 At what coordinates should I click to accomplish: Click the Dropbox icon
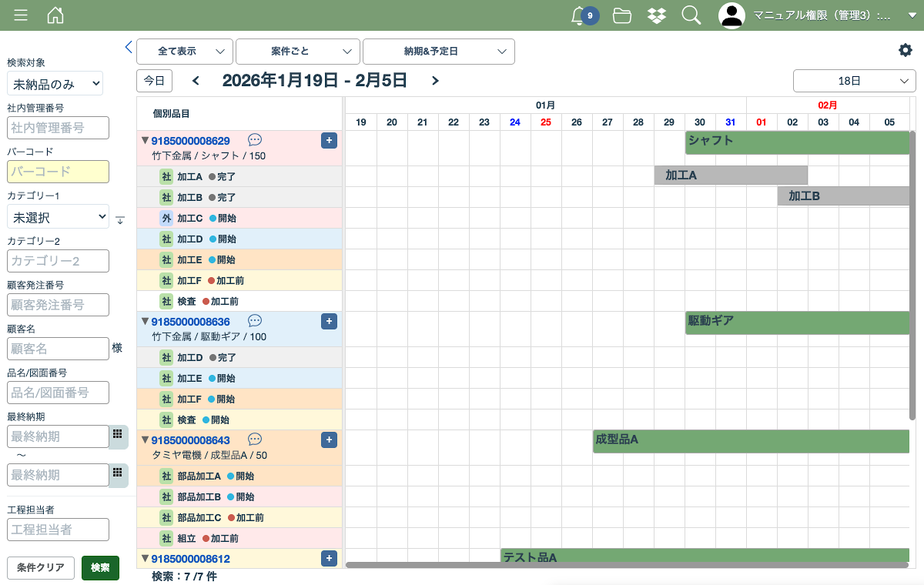[656, 15]
